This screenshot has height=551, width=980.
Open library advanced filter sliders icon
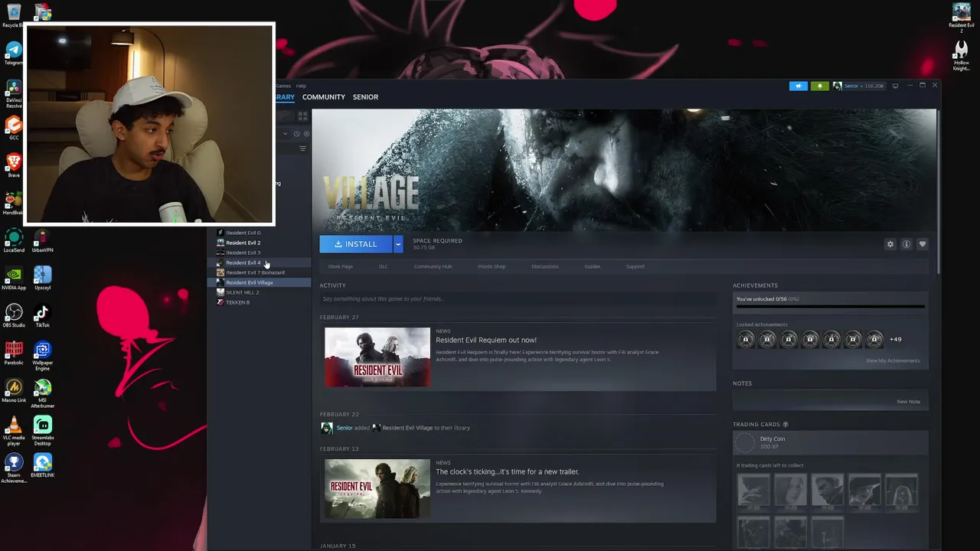pos(302,148)
